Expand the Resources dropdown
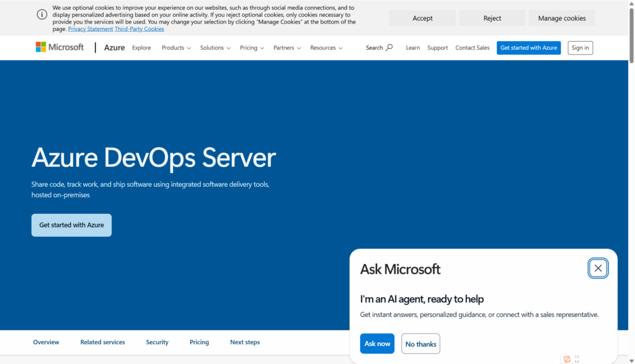 pyautogui.click(x=326, y=48)
